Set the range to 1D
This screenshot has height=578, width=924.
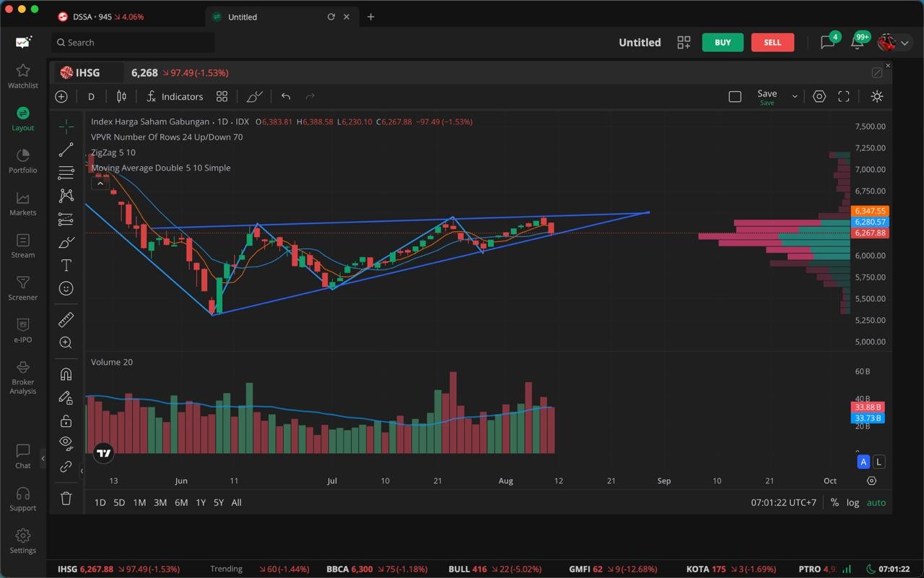[100, 502]
